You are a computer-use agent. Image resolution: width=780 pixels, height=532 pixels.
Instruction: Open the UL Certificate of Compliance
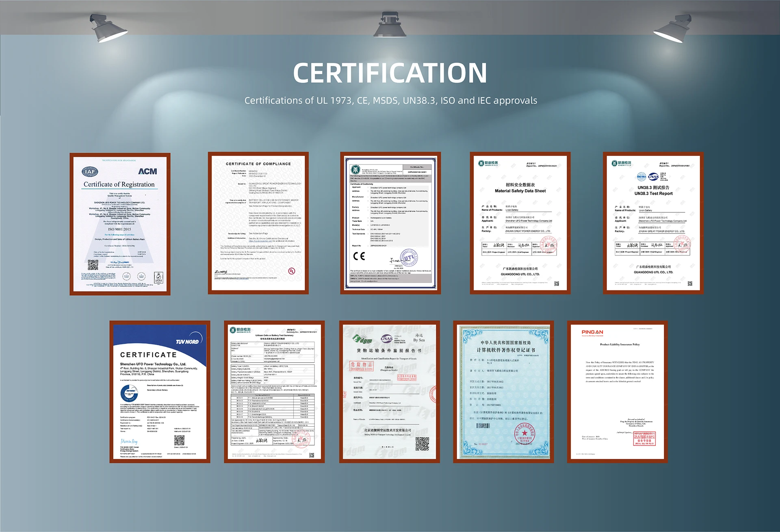[x=258, y=223]
